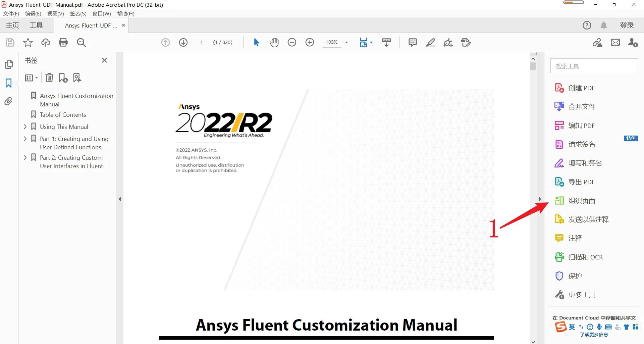Open the 创建 PDF tool
The width and height of the screenshot is (644, 344).
(x=575, y=88)
